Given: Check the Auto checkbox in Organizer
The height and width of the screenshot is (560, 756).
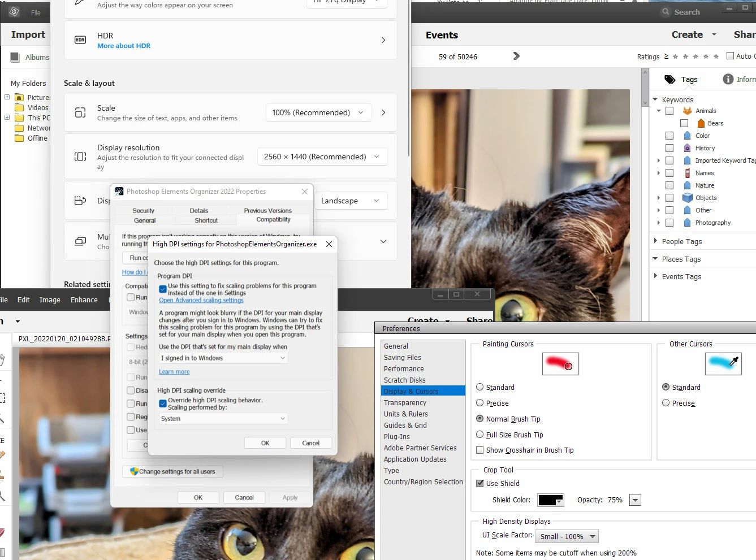Looking at the screenshot, I should click(x=730, y=55).
